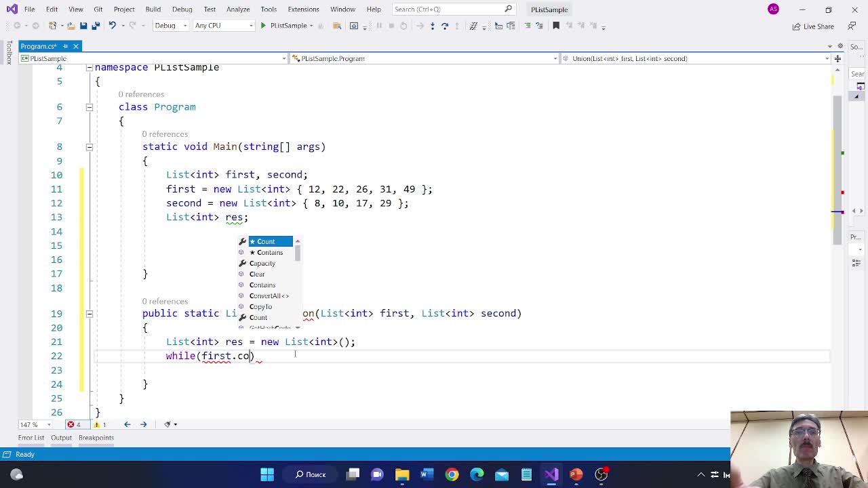
Task: Open the Debug menu
Action: [182, 9]
